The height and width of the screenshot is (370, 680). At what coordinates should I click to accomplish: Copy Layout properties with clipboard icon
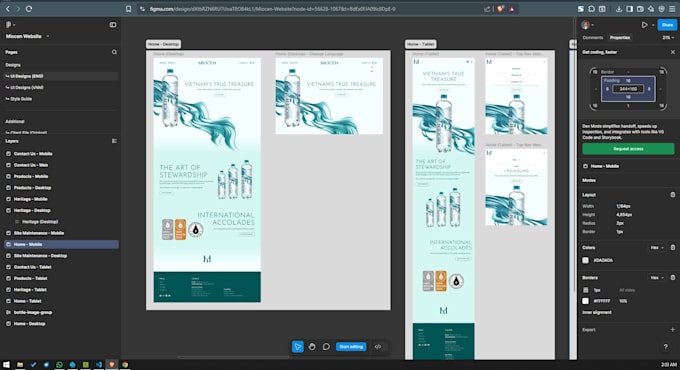(673, 195)
